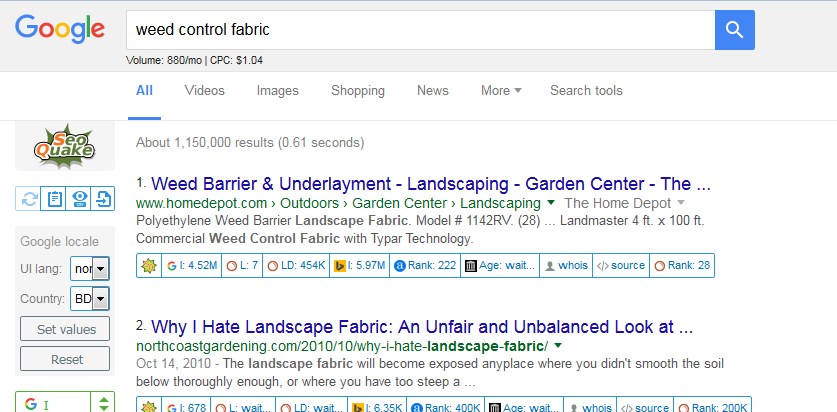Expand arrow after northcoastgardening URL
The width and height of the screenshot is (837, 412).
558,346
